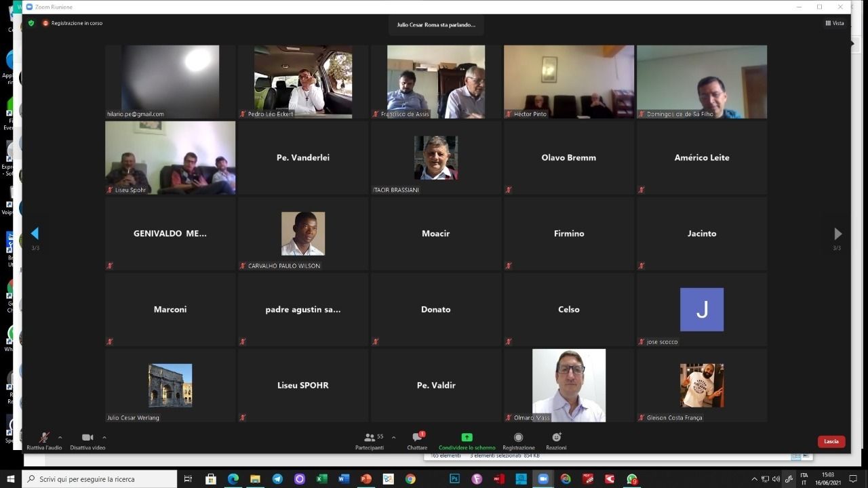Open the Chattare chat panel
The height and width of the screenshot is (488, 868).
417,441
